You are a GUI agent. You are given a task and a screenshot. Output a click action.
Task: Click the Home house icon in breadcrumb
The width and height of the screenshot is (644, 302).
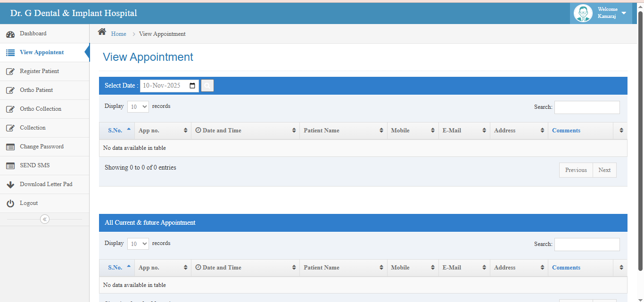click(102, 32)
